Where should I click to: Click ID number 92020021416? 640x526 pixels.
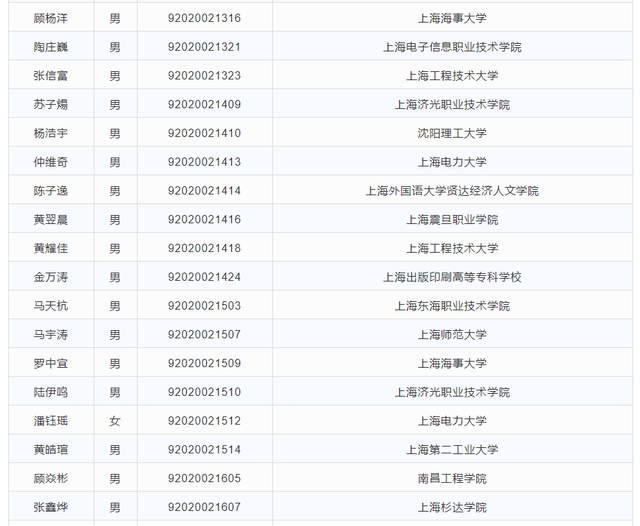point(204,220)
